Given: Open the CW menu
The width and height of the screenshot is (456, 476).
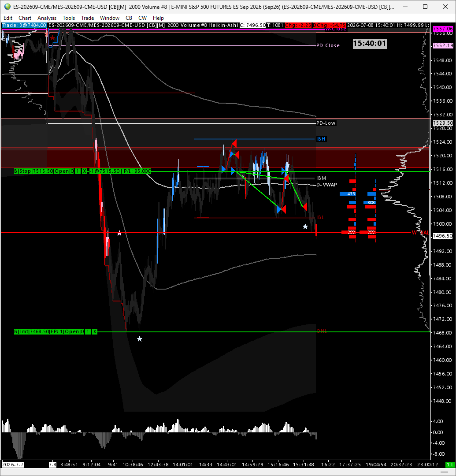Looking at the screenshot, I should coord(142,18).
